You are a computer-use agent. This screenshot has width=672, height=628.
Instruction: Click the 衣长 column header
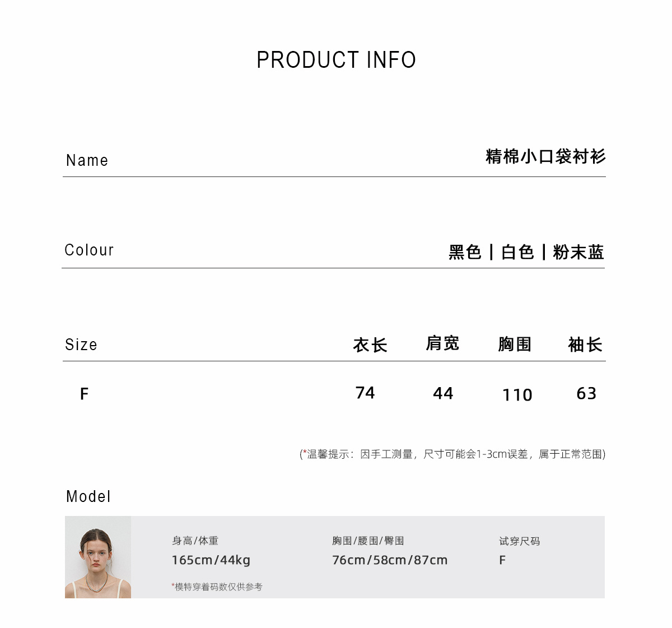370,345
